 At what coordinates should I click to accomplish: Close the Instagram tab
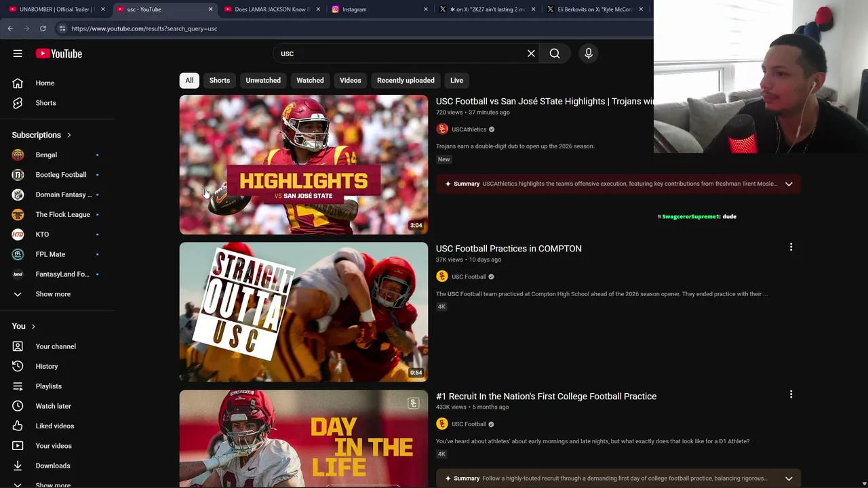tap(426, 9)
